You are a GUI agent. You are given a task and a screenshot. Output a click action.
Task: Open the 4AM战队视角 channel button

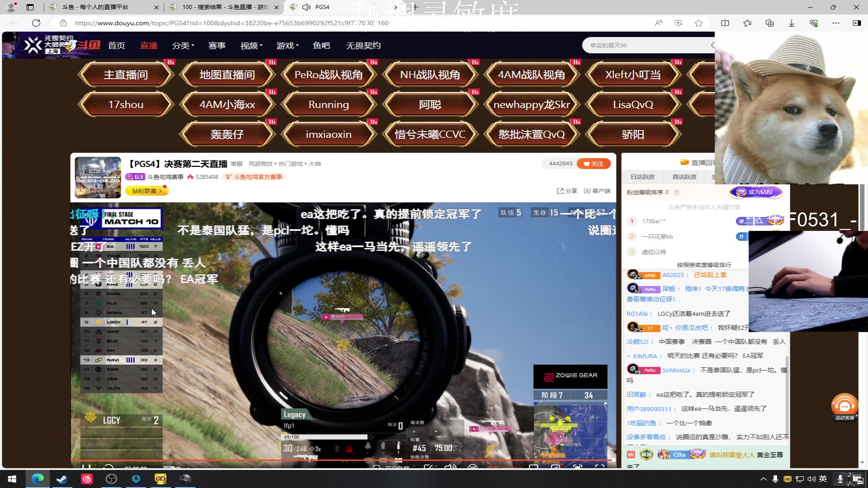(x=531, y=75)
